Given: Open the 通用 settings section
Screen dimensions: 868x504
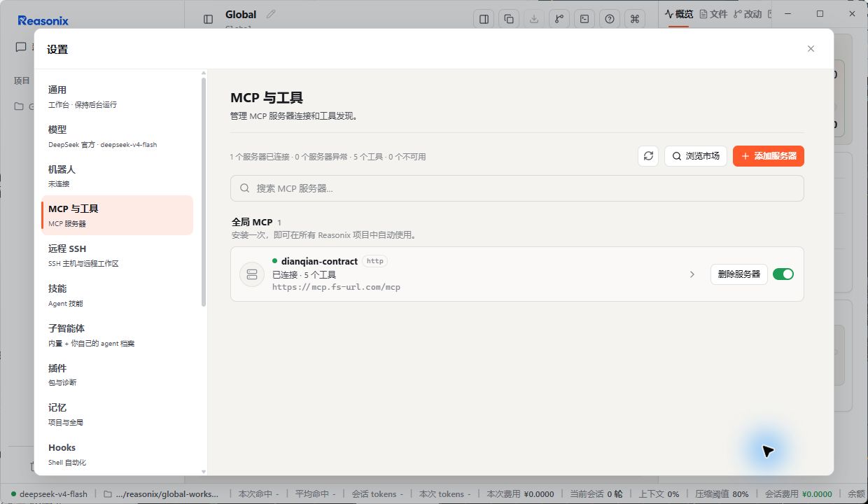Looking at the screenshot, I should click(x=117, y=96).
